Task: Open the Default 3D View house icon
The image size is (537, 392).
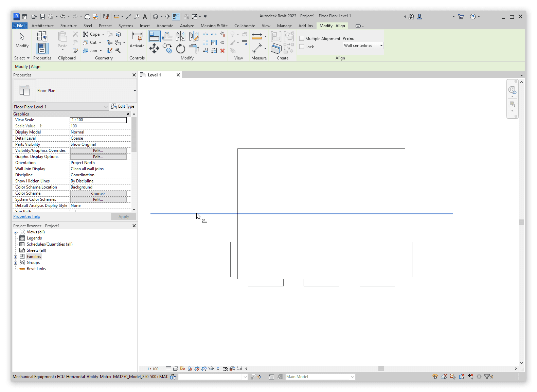Action: (x=156, y=16)
